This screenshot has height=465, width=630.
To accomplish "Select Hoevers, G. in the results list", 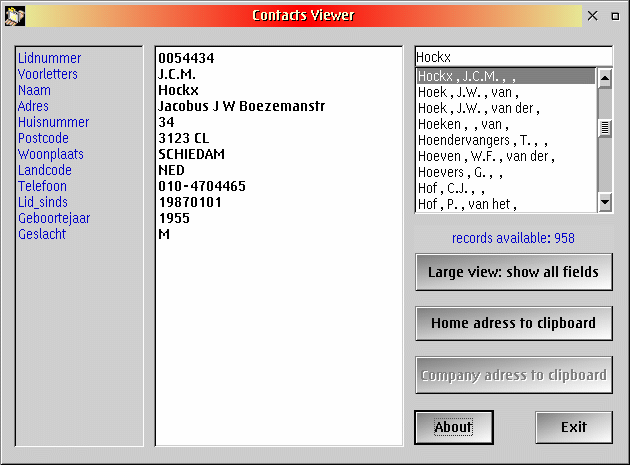I will [x=505, y=172].
